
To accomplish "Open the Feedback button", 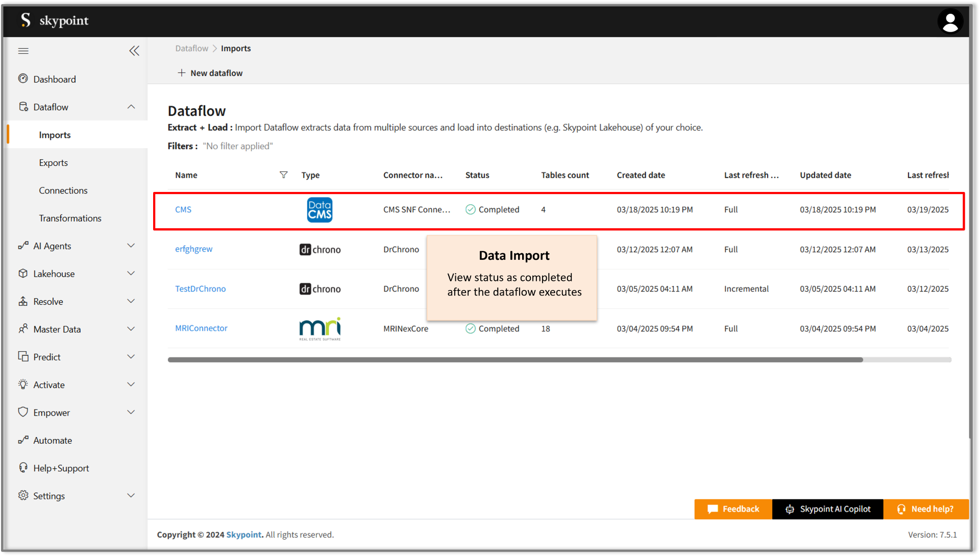I will tap(733, 509).
